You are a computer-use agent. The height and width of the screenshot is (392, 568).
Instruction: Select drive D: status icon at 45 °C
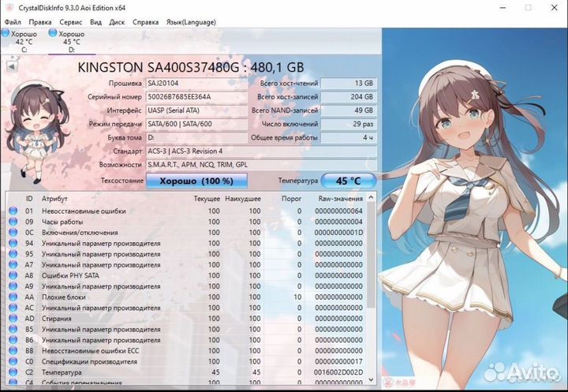coord(53,33)
